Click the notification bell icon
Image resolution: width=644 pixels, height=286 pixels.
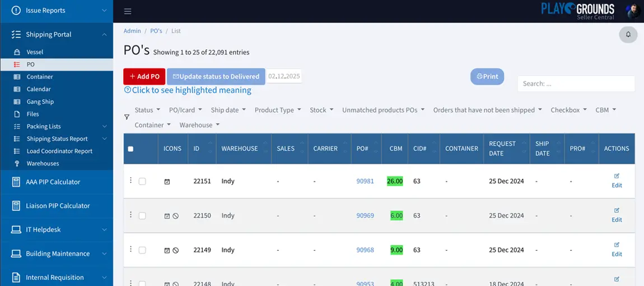(628, 34)
